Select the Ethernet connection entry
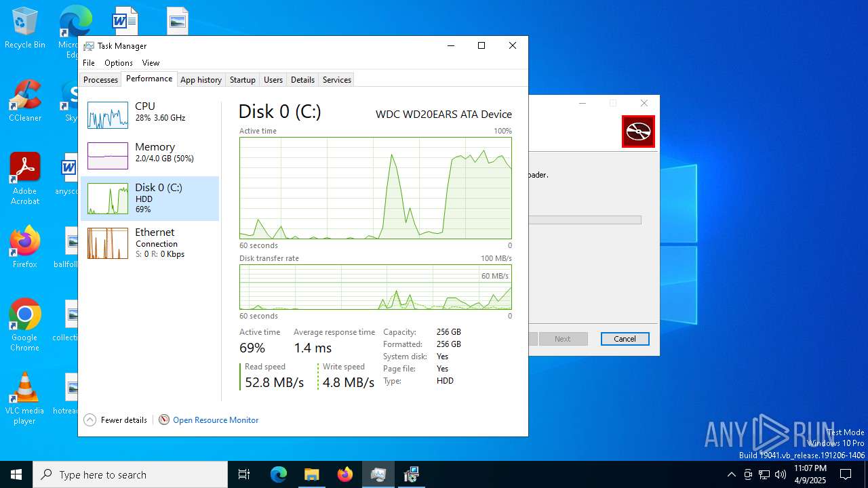Screen dimensions: 868x488 [150, 243]
